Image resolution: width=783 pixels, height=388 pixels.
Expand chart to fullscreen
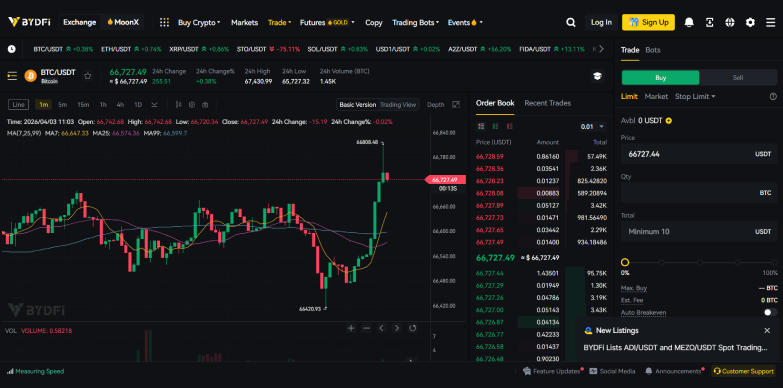pyautogui.click(x=456, y=104)
